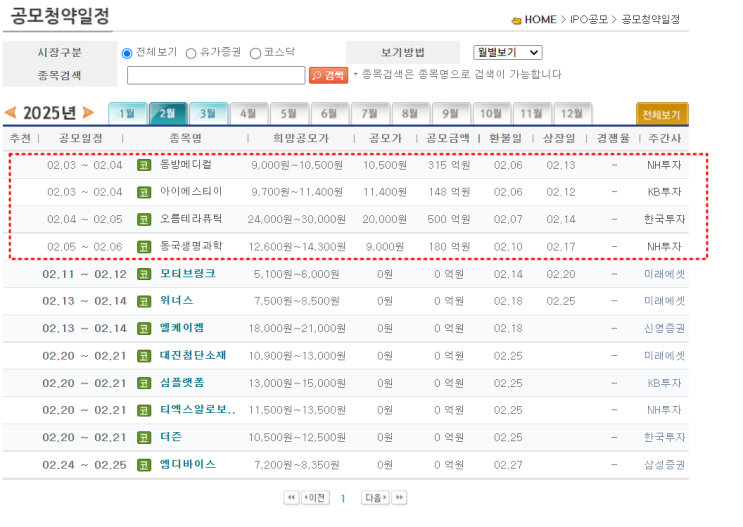Click the home icon in breadcrumb
743x527 pixels.
[x=516, y=20]
